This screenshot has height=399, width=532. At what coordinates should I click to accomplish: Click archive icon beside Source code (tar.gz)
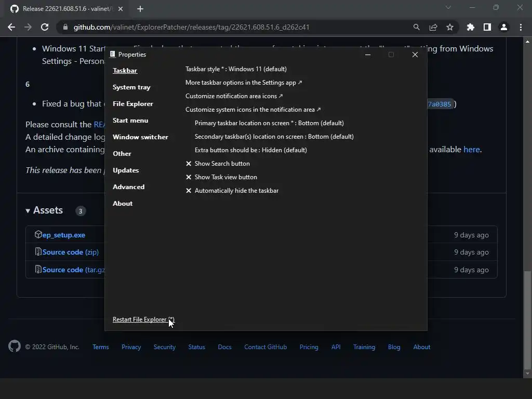tap(38, 270)
